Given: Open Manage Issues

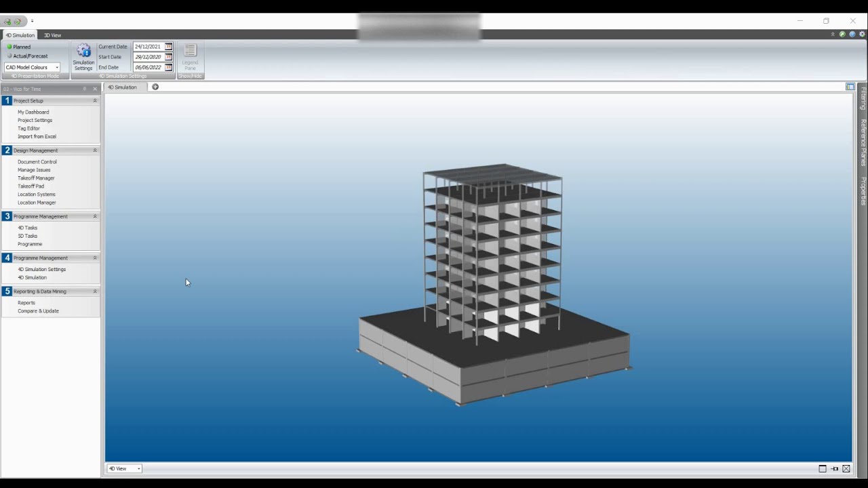Looking at the screenshot, I should (34, 170).
